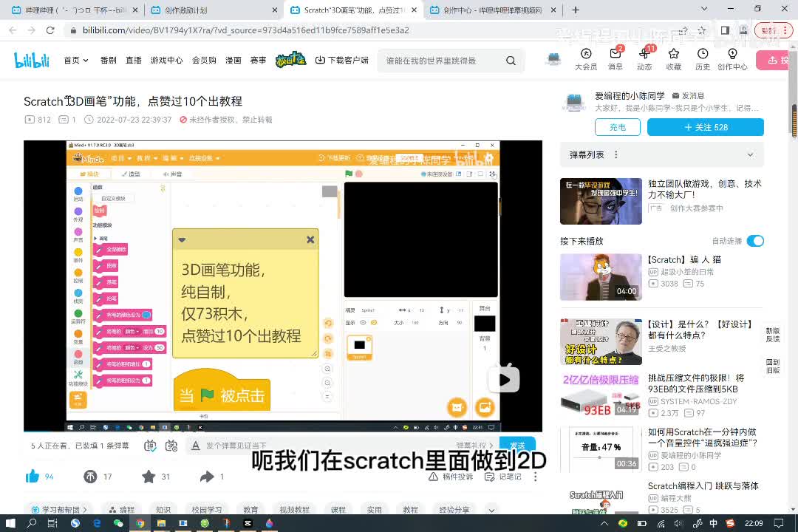Open the 校园学习 tag

[x=207, y=510]
